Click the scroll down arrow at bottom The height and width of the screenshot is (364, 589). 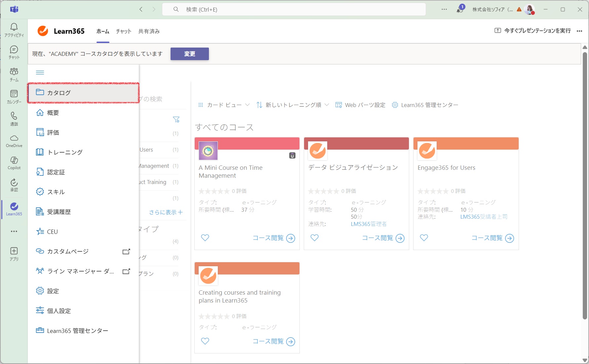click(585, 360)
